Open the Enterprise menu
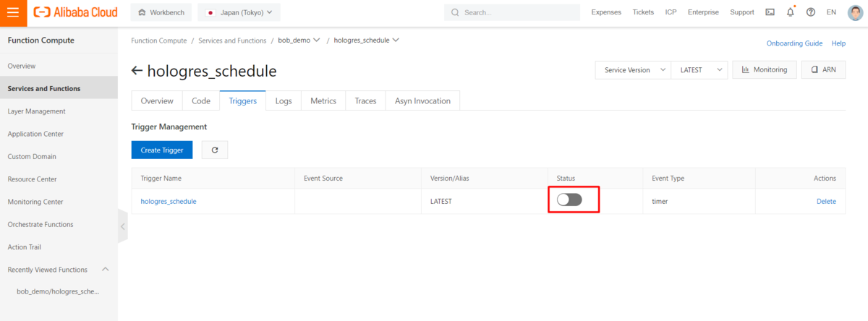868x321 pixels. pos(703,12)
